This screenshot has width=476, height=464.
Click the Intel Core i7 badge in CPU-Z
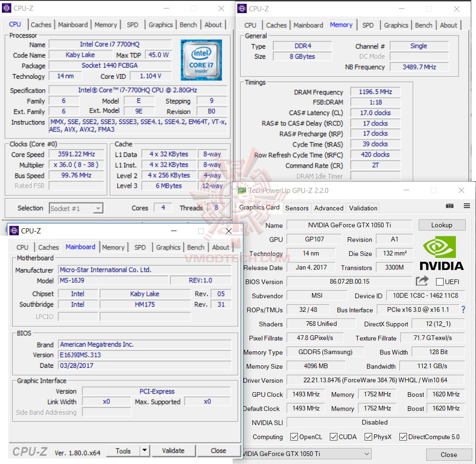click(201, 60)
